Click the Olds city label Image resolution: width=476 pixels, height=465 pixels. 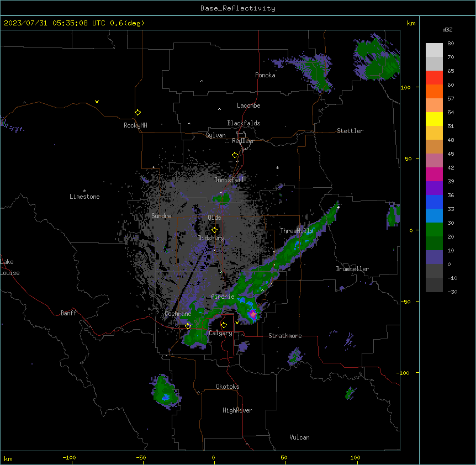tap(214, 218)
